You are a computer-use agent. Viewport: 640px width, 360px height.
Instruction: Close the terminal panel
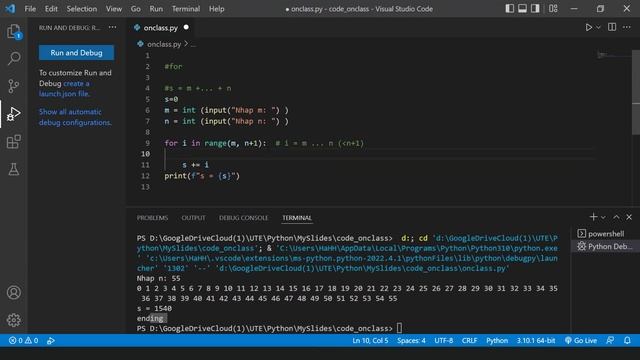pyautogui.click(x=629, y=217)
